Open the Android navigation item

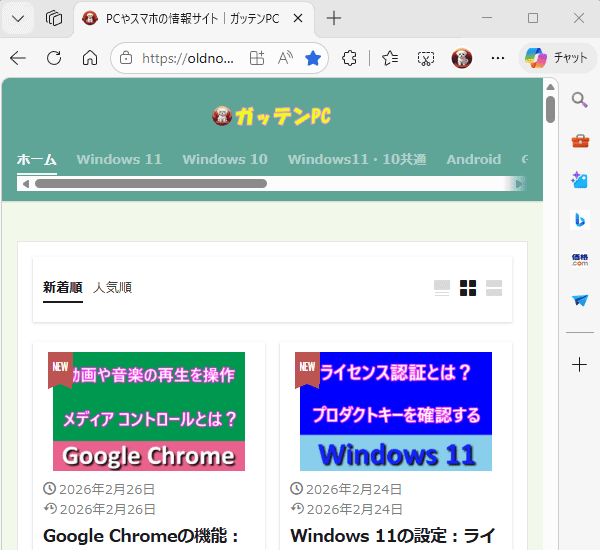[x=474, y=159]
